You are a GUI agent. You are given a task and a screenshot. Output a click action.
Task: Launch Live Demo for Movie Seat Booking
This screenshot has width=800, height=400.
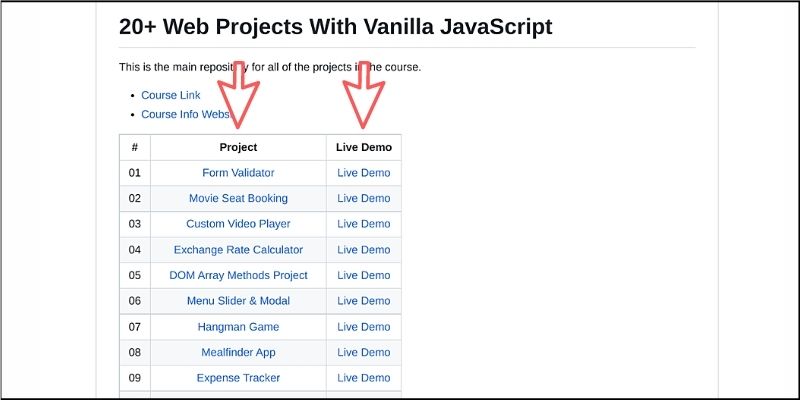[x=364, y=198]
